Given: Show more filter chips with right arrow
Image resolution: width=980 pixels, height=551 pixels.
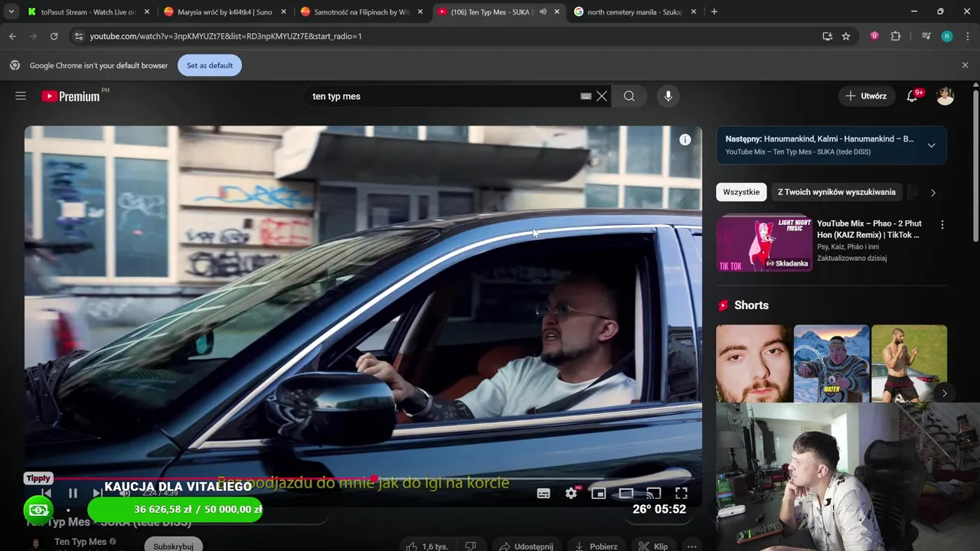Looking at the screenshot, I should pyautogui.click(x=933, y=193).
